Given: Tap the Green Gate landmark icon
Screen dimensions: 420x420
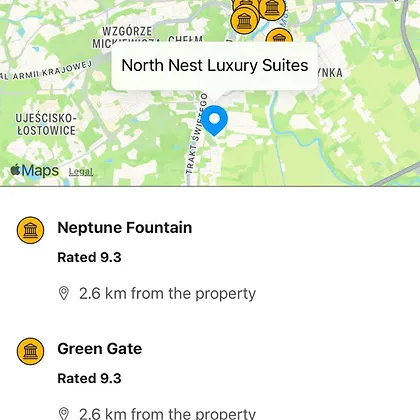Looking at the screenshot, I should [x=30, y=351].
